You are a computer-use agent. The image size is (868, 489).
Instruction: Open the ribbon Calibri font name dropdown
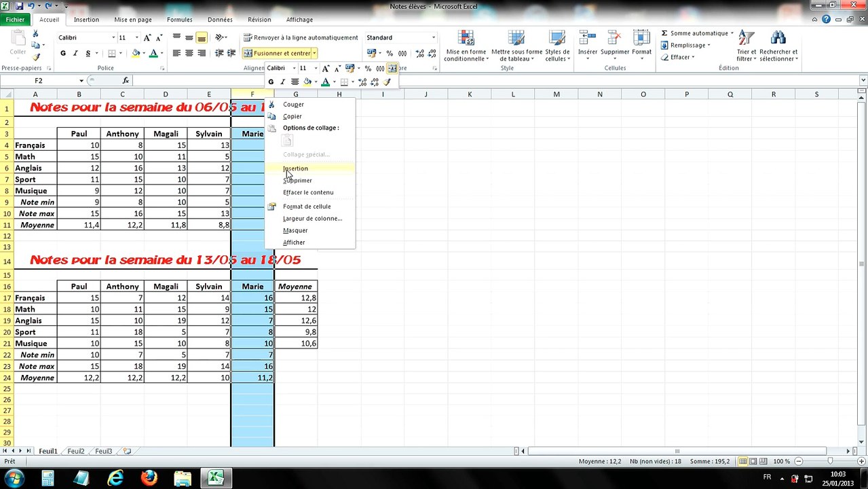pos(113,37)
